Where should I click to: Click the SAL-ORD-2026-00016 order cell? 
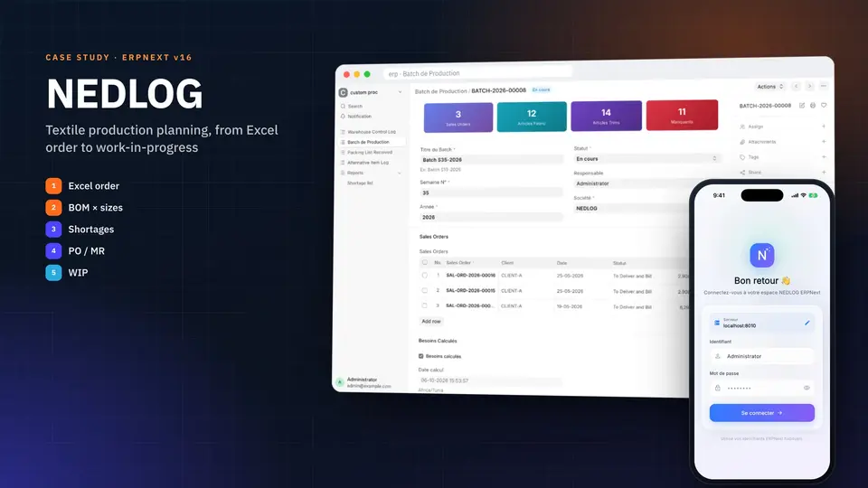coord(470,275)
